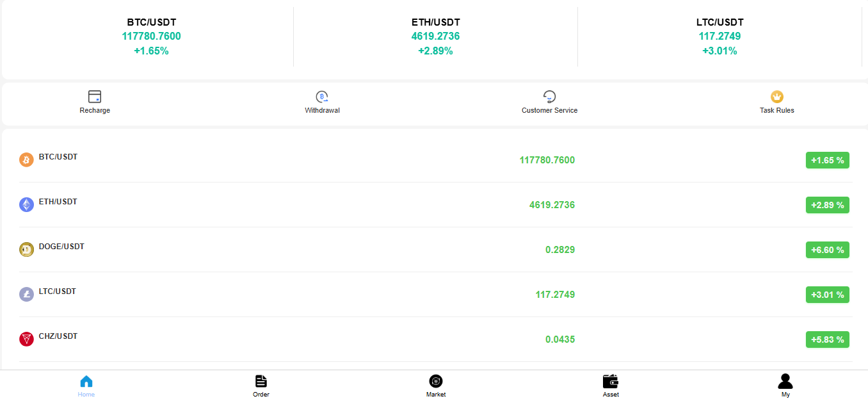The image size is (868, 401).
Task: Open the ETH/USDT ticker card at top
Action: [435, 37]
